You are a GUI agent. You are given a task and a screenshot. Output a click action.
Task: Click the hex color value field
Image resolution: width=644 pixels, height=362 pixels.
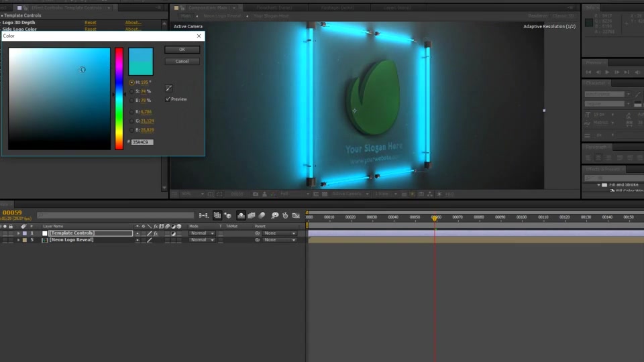click(142, 142)
